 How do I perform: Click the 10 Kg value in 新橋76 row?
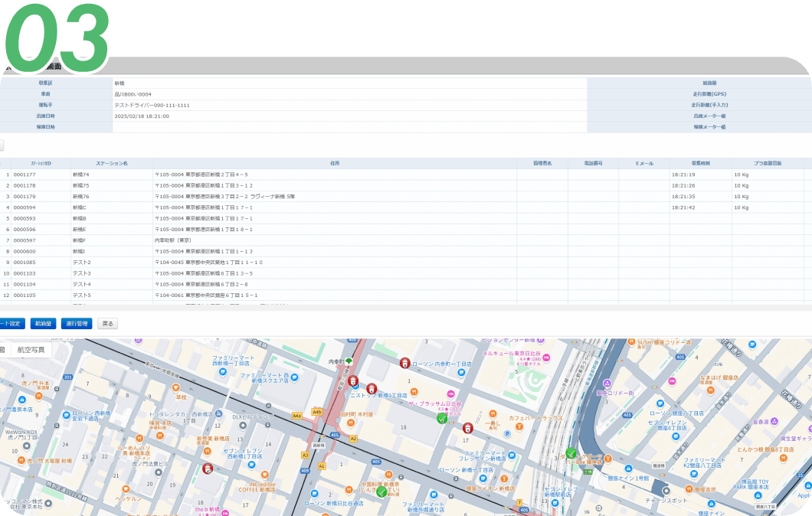tap(742, 197)
